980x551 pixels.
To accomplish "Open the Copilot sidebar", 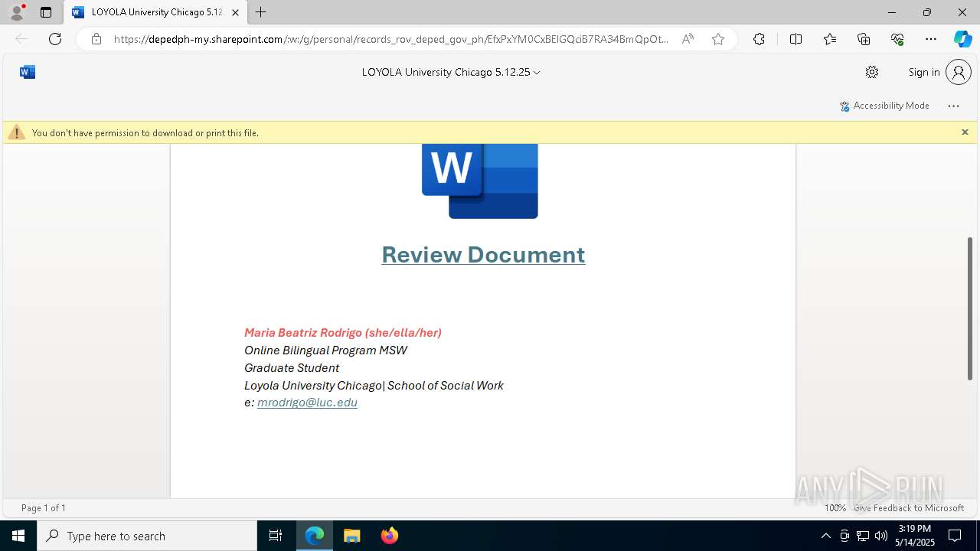I will [962, 39].
